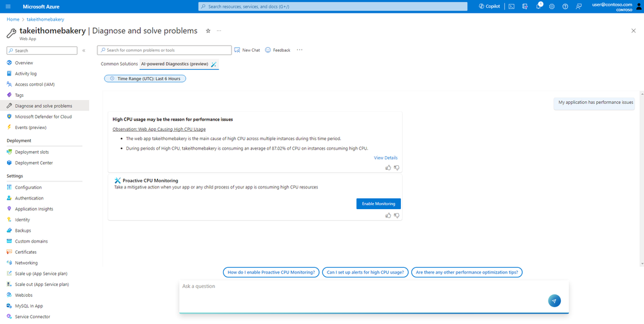Change Time Range (UTC): Last 6 Hours
This screenshot has width=644, height=324.
(x=145, y=79)
